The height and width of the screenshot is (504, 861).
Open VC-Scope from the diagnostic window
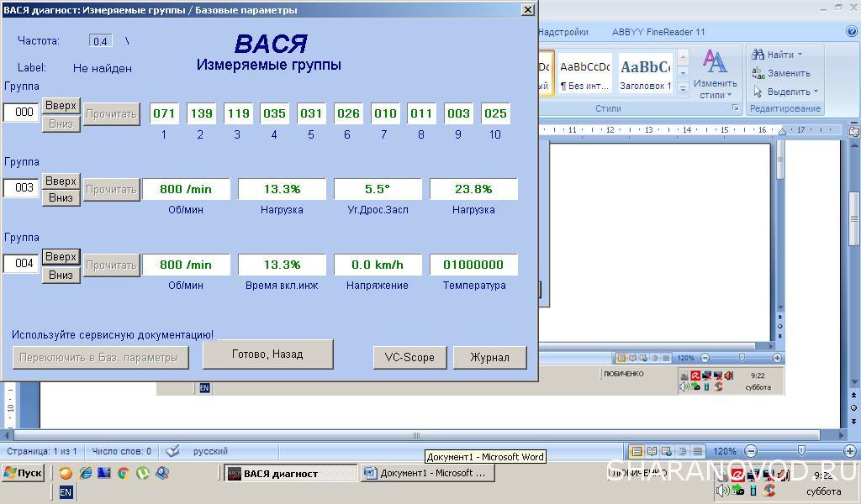click(409, 357)
